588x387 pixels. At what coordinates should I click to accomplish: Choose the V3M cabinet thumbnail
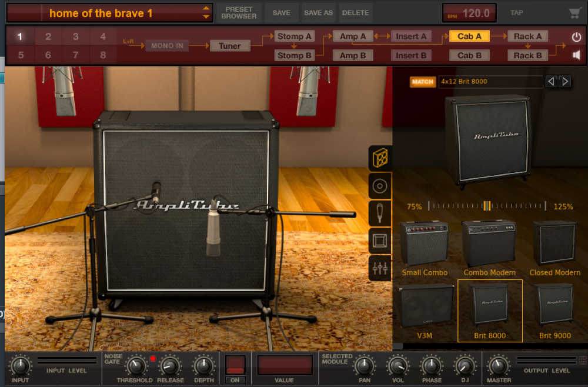(425, 312)
